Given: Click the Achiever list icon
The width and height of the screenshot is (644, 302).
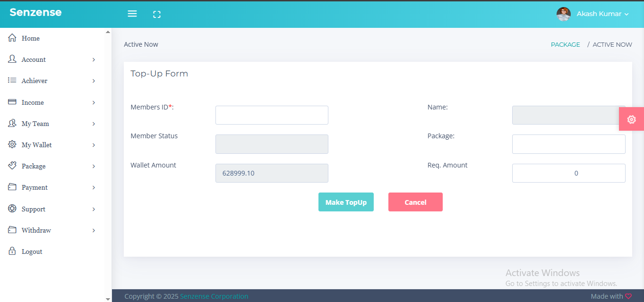Looking at the screenshot, I should (x=12, y=80).
